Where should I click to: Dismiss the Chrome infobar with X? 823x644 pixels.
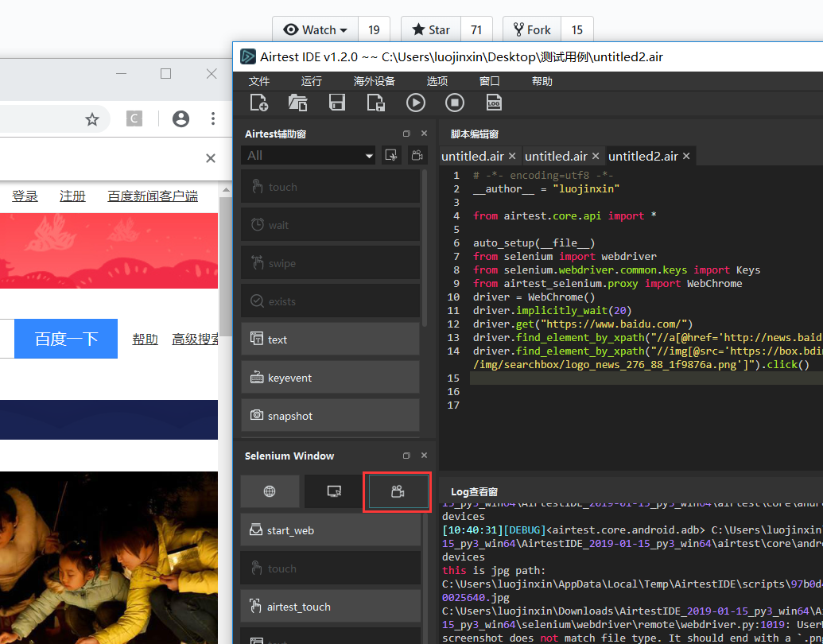211,158
